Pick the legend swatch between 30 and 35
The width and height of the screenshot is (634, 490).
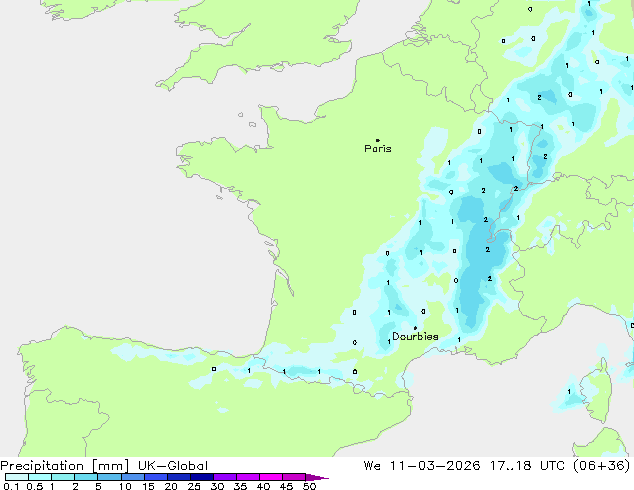(225, 477)
